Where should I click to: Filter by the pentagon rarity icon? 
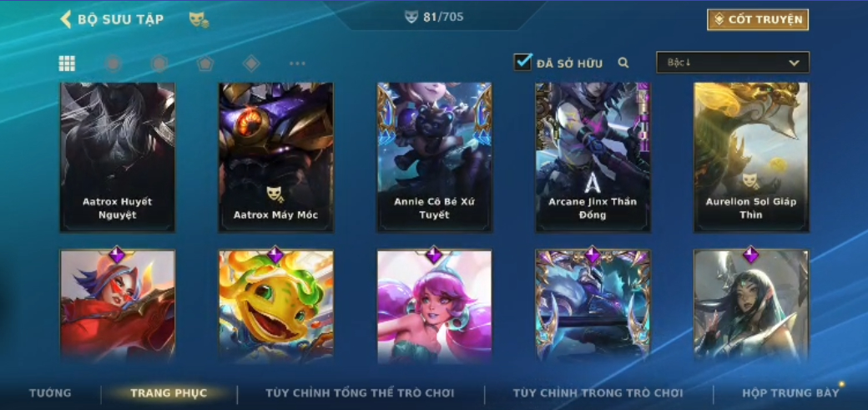click(x=205, y=63)
